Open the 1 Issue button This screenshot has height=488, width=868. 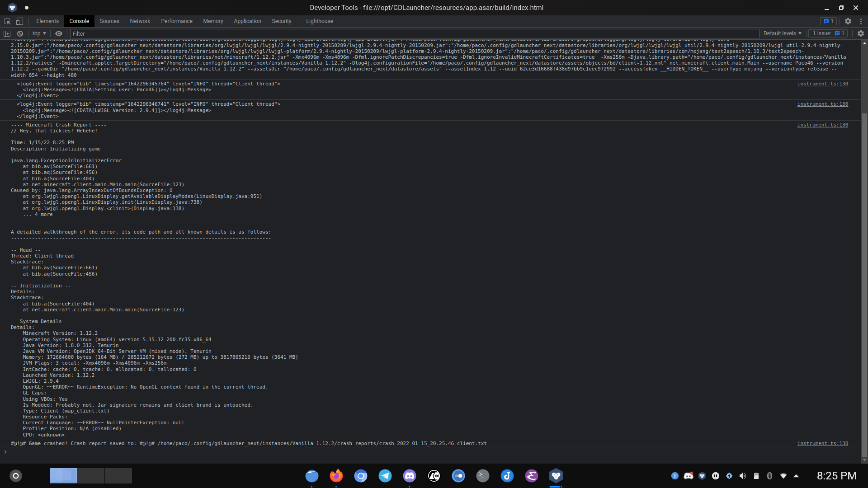pos(828,33)
